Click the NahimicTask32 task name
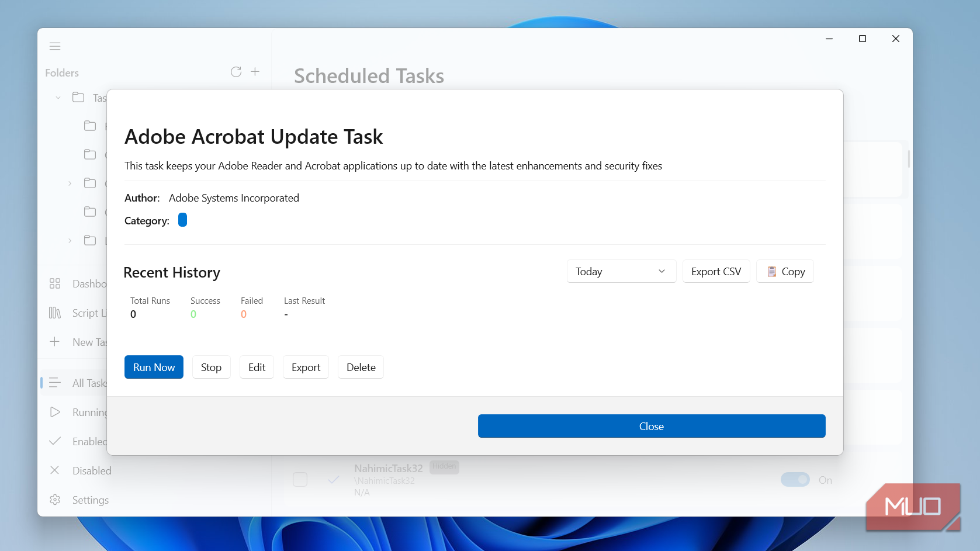The image size is (980, 551). tap(388, 468)
